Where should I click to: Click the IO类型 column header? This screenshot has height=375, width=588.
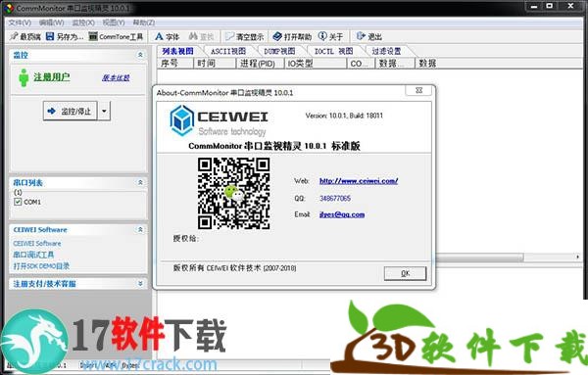[x=316, y=64]
